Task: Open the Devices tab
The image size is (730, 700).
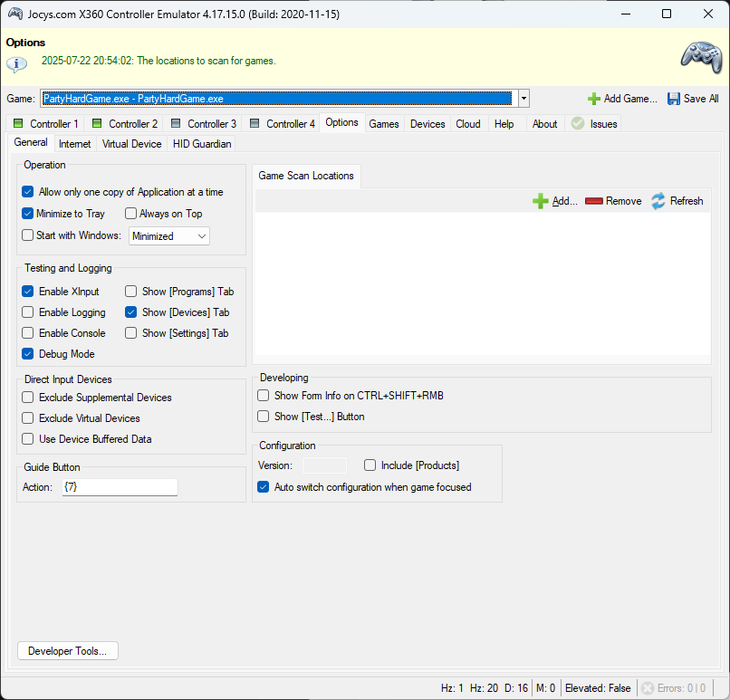Action: [427, 124]
